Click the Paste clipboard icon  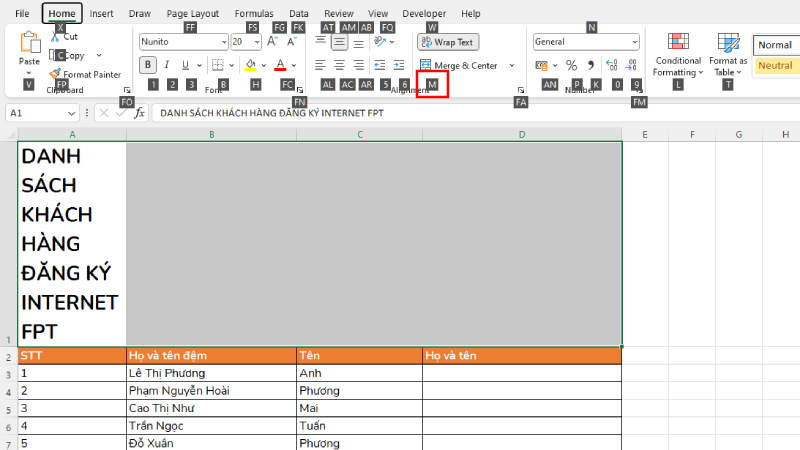point(30,43)
